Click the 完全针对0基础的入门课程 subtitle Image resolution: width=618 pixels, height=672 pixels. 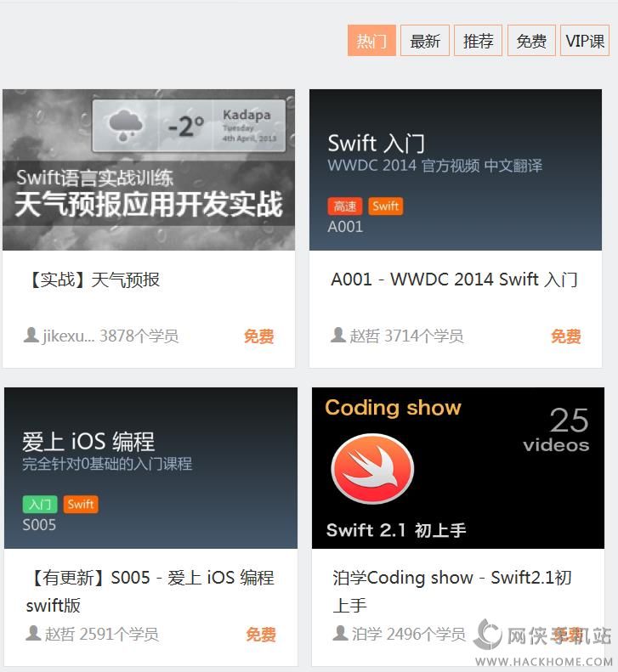107,464
